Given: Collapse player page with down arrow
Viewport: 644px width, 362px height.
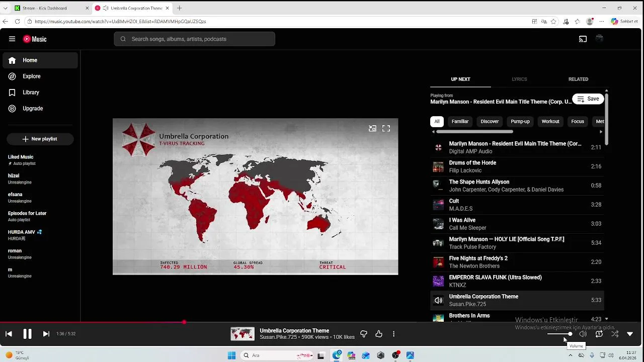Looking at the screenshot, I should (x=630, y=334).
